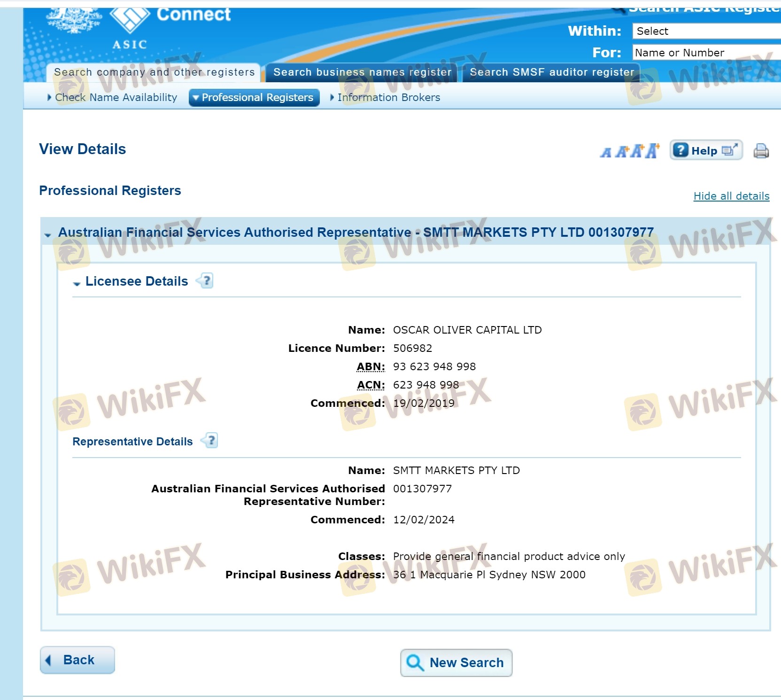
Task: Choose the third font size icon
Action: 637,151
